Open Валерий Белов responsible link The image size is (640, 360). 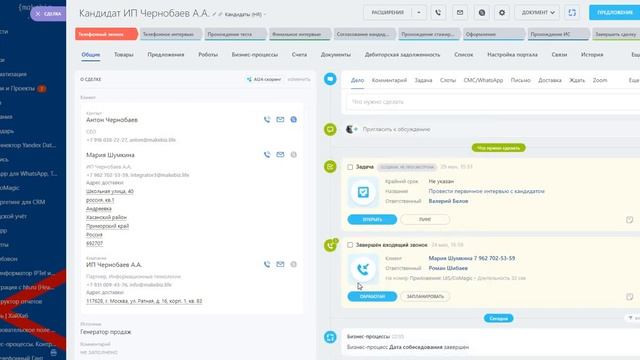(x=448, y=201)
